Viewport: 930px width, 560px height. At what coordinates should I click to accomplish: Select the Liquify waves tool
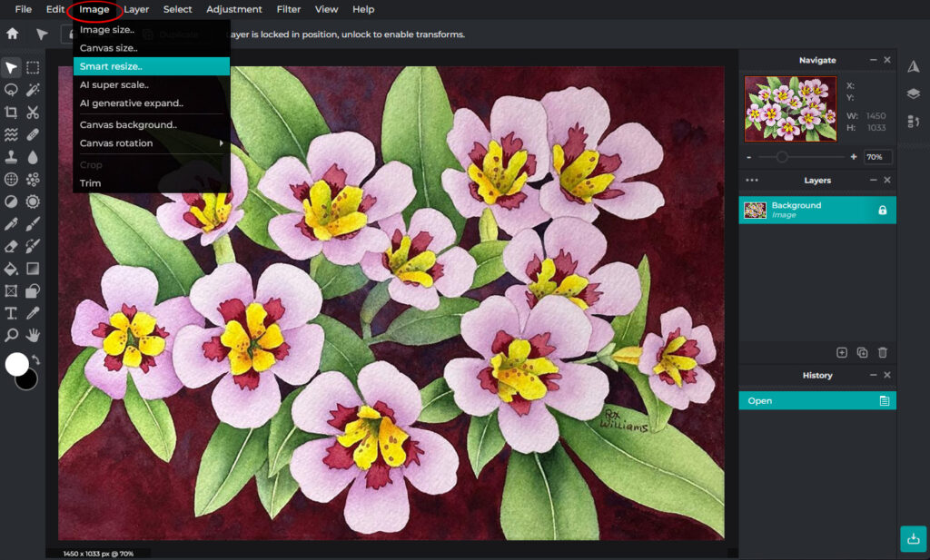pos(11,134)
